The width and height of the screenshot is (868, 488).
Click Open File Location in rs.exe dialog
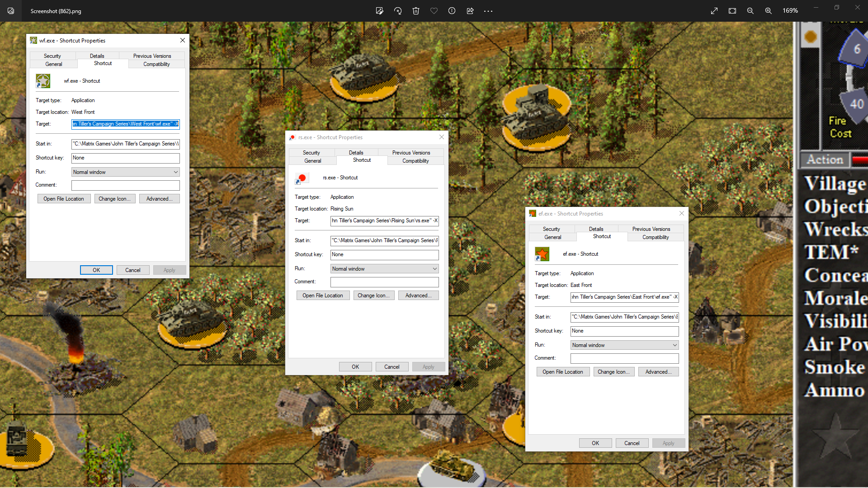[323, 296]
